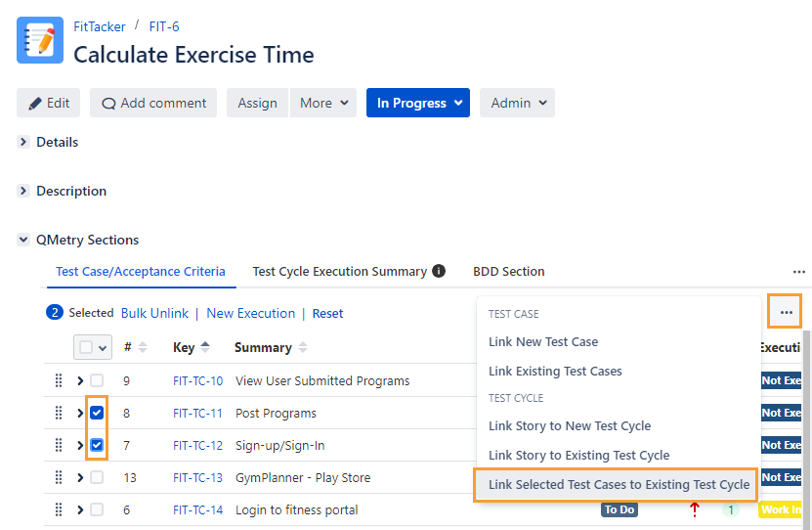Click the To Do status badge
The height and width of the screenshot is (530, 812).
pyautogui.click(x=620, y=509)
